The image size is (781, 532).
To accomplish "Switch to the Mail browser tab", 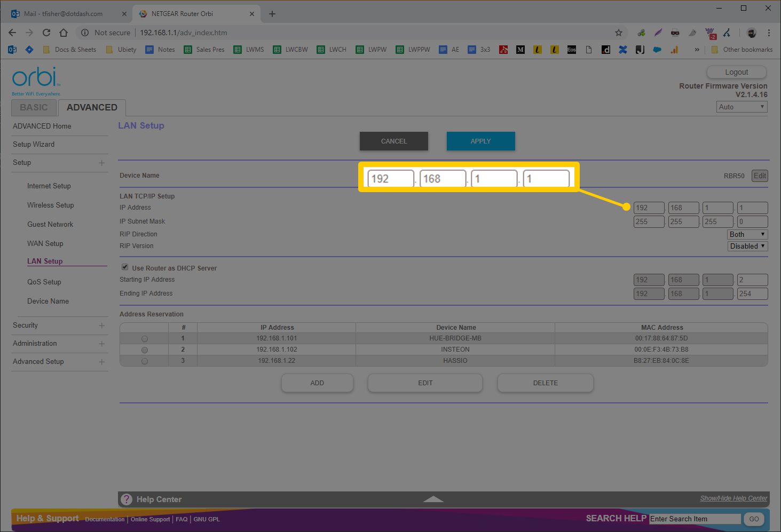I will pyautogui.click(x=68, y=13).
